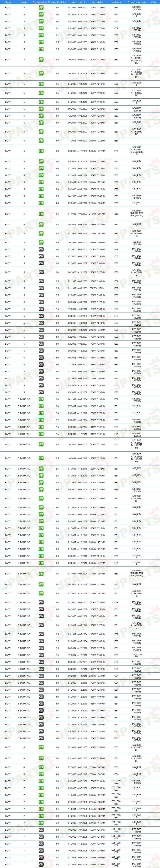Click PB fuel icon in 5 Touring 4.8 N62 B48 row
The width and height of the screenshot is (160, 868).
click(41, 593)
